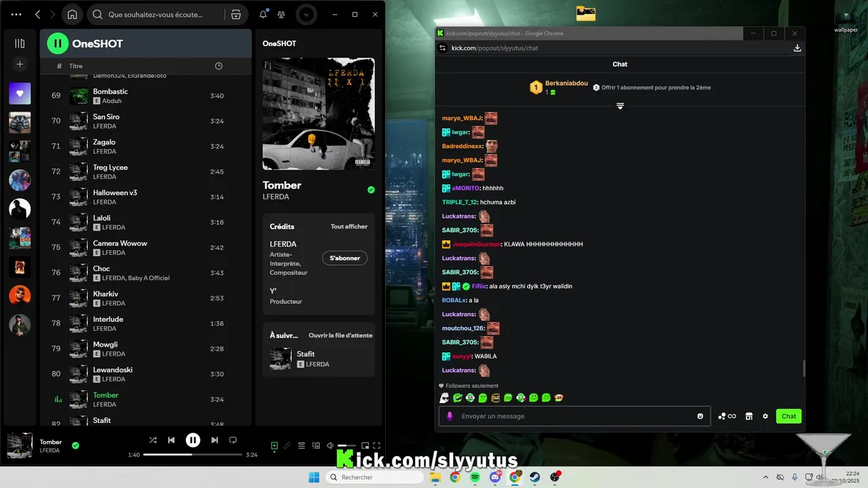This screenshot has height=488, width=868.
Task: Open the mini player
Action: point(365,445)
